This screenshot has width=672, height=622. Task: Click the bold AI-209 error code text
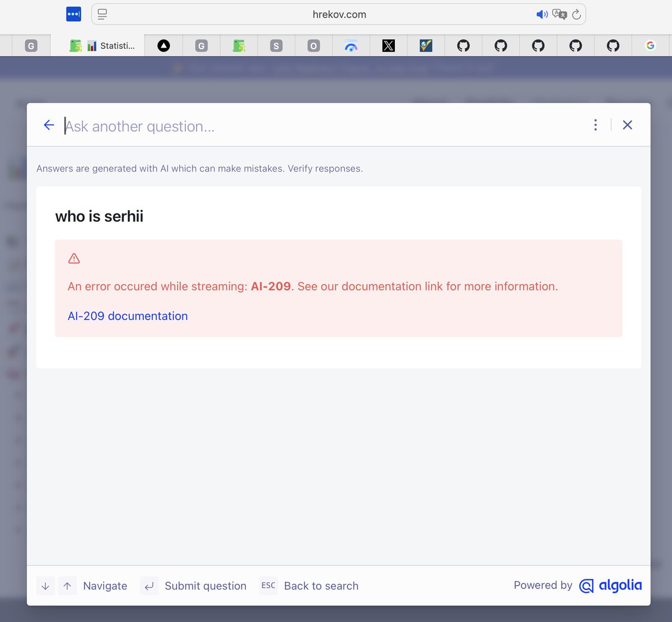click(x=271, y=286)
